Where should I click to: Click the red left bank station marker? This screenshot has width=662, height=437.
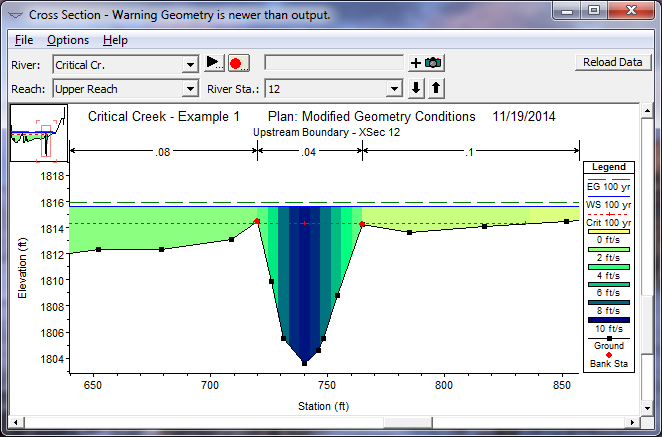257,221
